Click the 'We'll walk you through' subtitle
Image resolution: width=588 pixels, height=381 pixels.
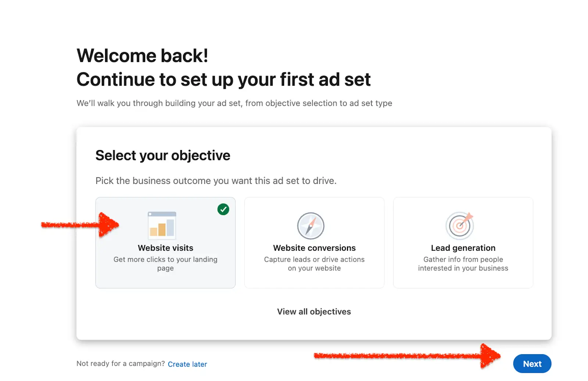(234, 103)
